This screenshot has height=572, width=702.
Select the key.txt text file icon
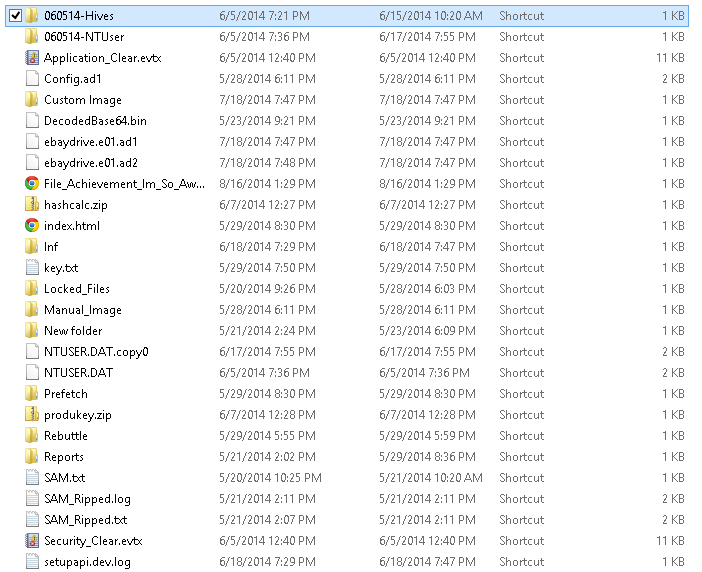coord(32,268)
